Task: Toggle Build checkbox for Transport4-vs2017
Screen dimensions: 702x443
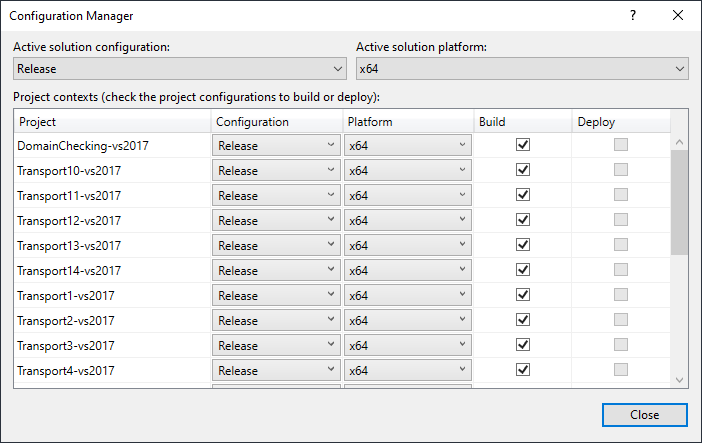Action: tap(522, 370)
